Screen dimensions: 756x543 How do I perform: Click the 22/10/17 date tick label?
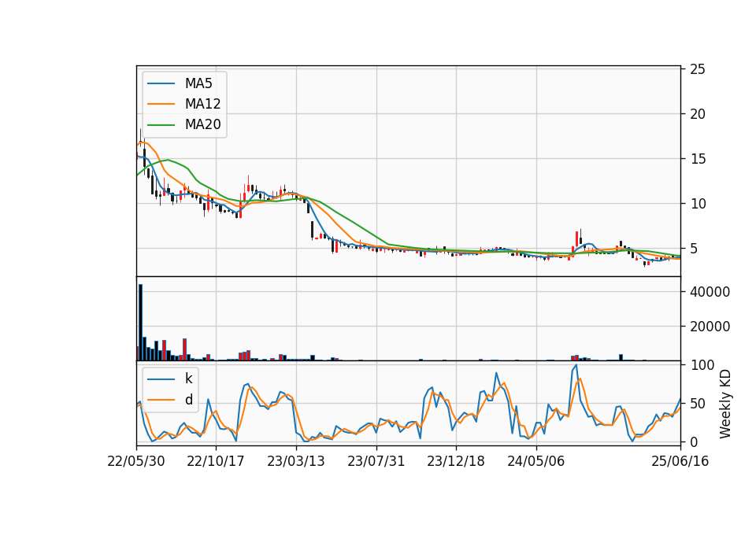coord(216,461)
